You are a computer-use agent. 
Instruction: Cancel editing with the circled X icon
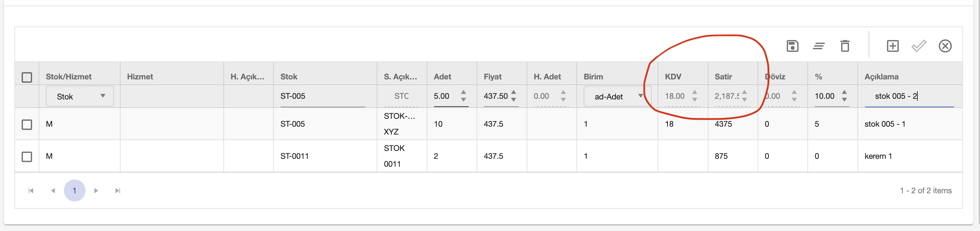coord(946,46)
